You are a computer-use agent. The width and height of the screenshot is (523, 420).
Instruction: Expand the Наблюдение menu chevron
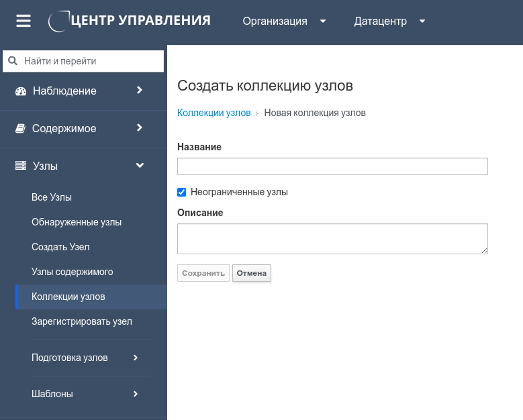(139, 90)
